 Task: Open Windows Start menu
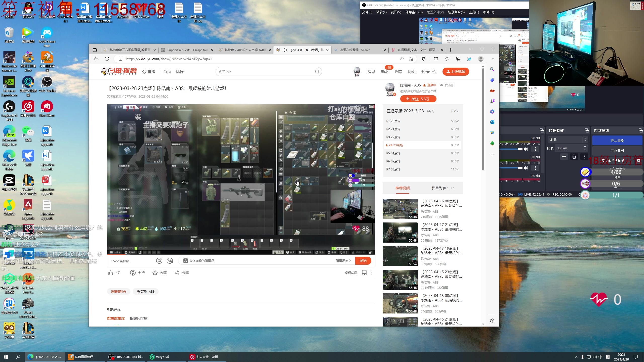click(x=6, y=357)
